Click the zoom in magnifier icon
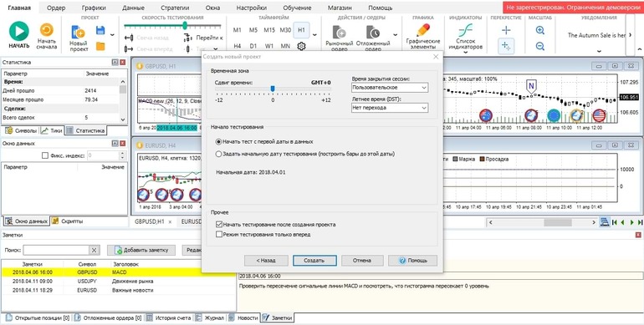644x325 pixels. 540,30
